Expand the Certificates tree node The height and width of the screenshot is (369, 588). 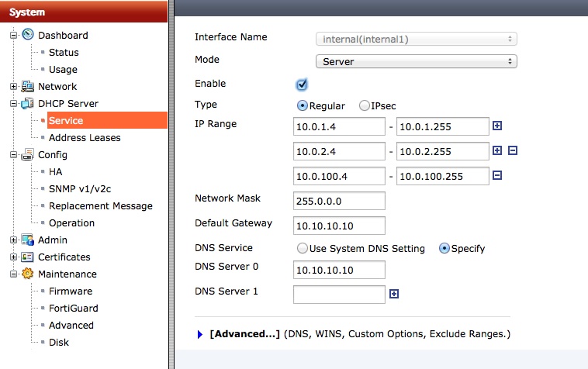click(13, 257)
